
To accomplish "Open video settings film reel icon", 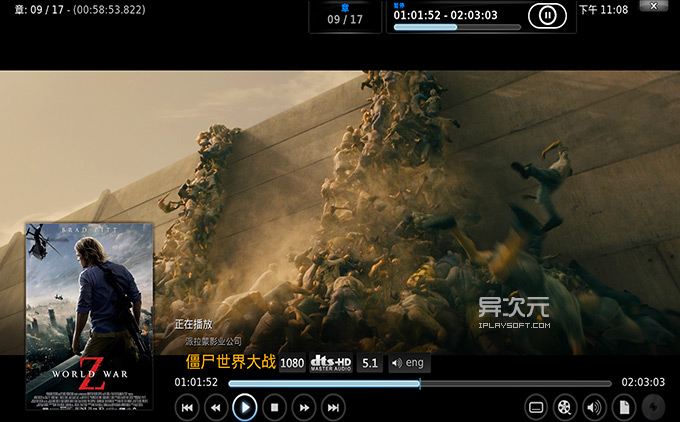I will [565, 407].
